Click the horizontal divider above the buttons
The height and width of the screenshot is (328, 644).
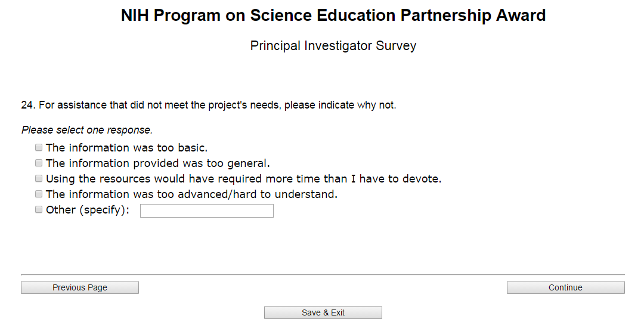[323, 274]
